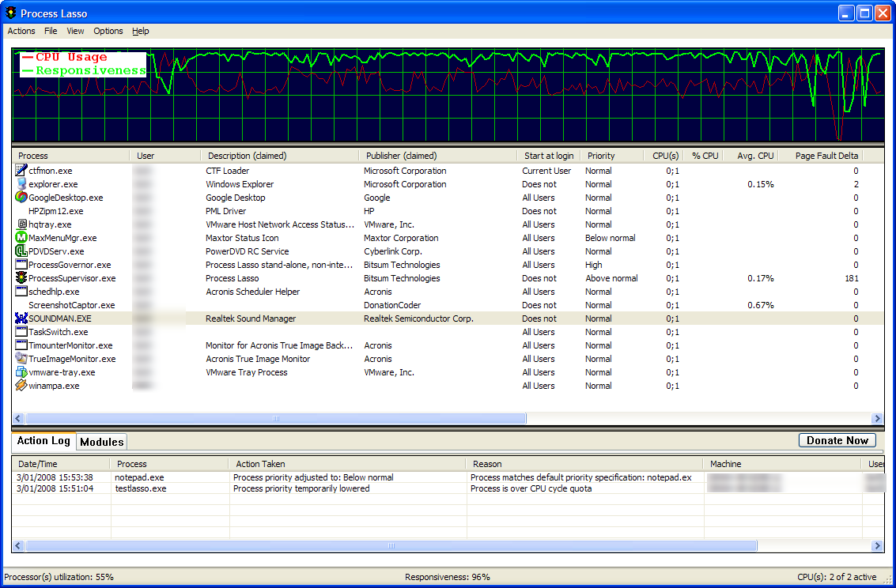Click the Donate Now button
The image size is (896, 588).
tap(837, 440)
